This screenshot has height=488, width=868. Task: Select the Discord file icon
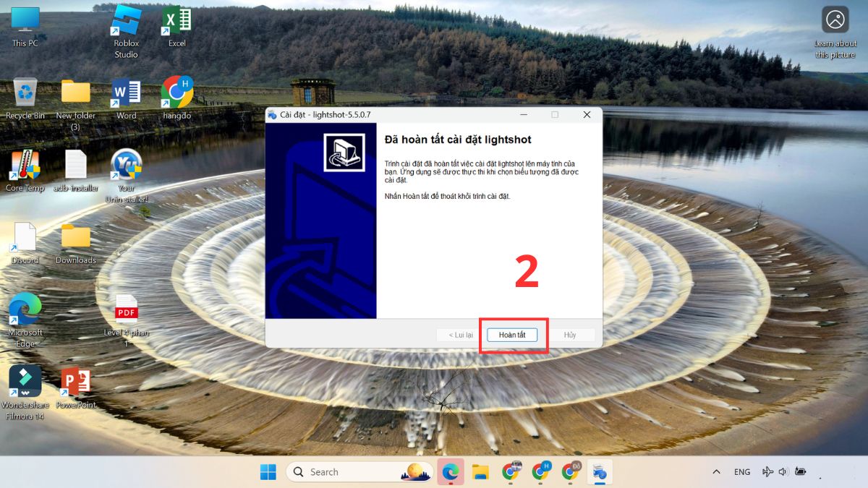25,244
